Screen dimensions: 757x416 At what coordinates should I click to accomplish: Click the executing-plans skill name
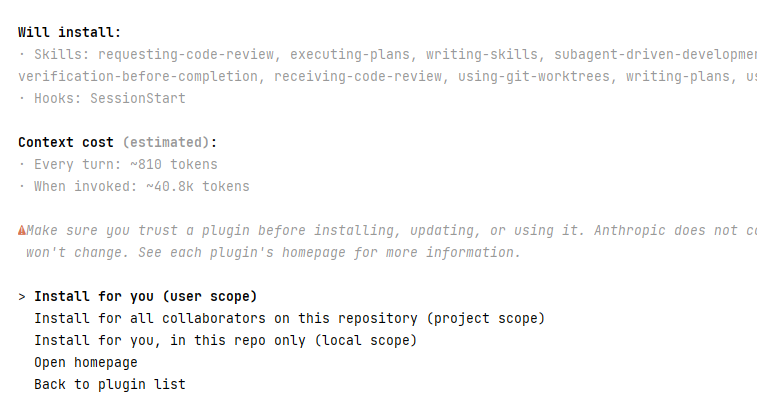click(x=350, y=55)
